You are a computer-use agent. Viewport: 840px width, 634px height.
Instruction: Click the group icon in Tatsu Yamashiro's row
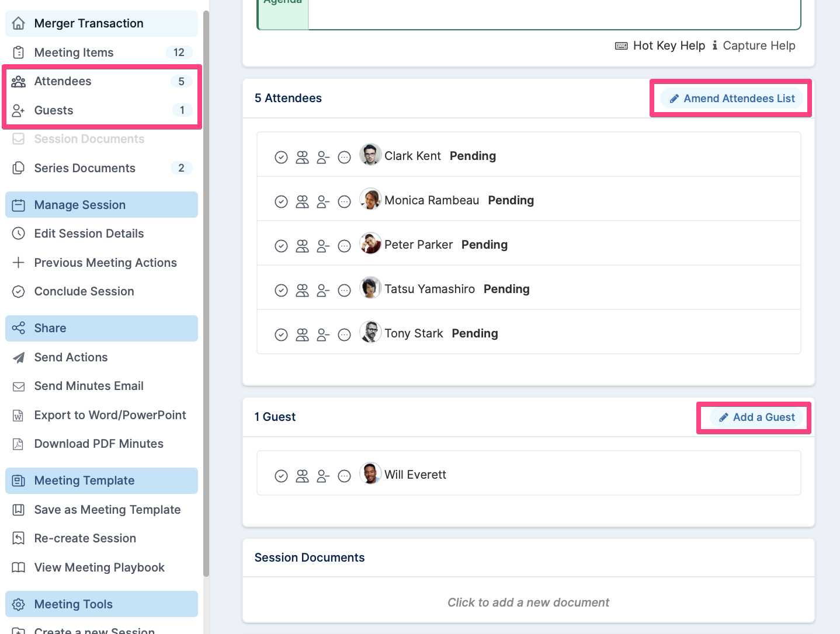click(x=302, y=290)
